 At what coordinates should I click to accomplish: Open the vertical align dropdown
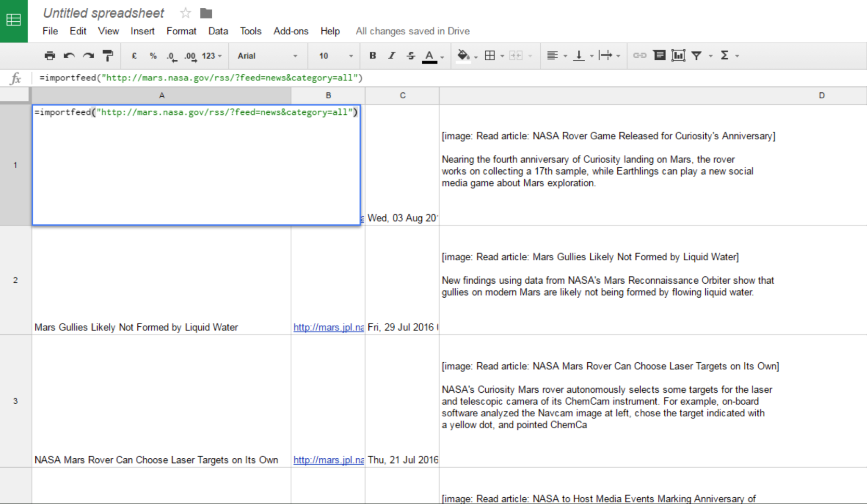(x=583, y=56)
